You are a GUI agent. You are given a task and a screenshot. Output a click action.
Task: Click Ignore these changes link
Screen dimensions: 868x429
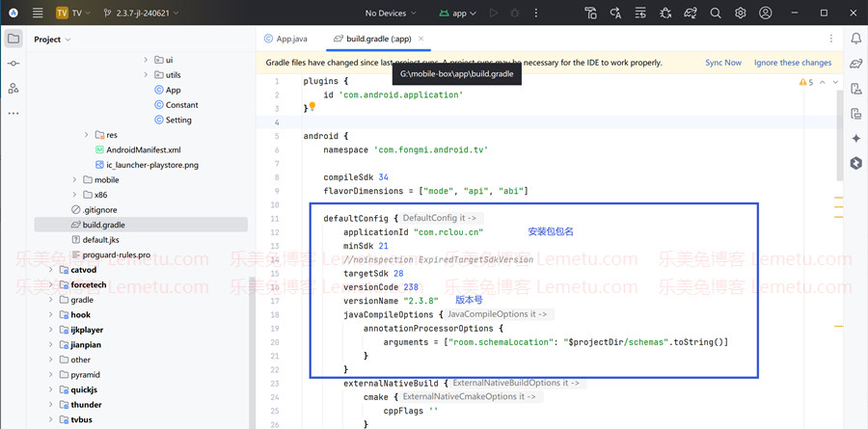pyautogui.click(x=793, y=63)
